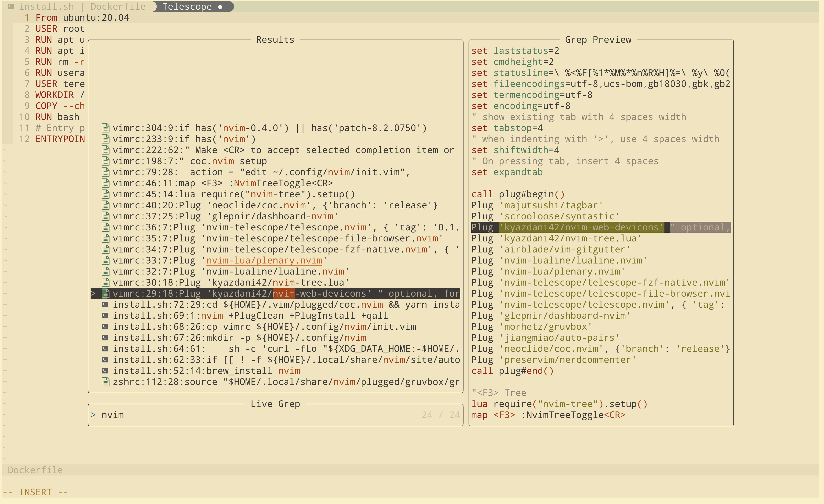Click file icon of selected vimrc:29:18 row

coord(105,294)
